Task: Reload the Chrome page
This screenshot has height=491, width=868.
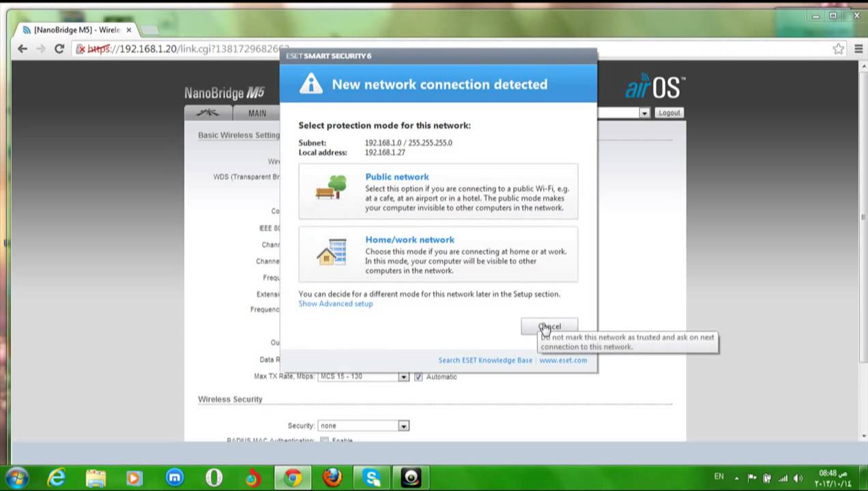Action: [59, 48]
